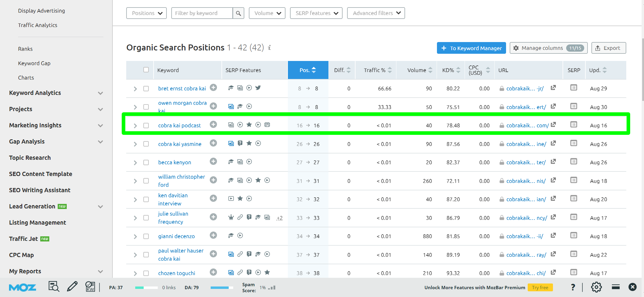Open the Volume filter dropdown
Image resolution: width=644 pixels, height=297 pixels.
click(267, 13)
